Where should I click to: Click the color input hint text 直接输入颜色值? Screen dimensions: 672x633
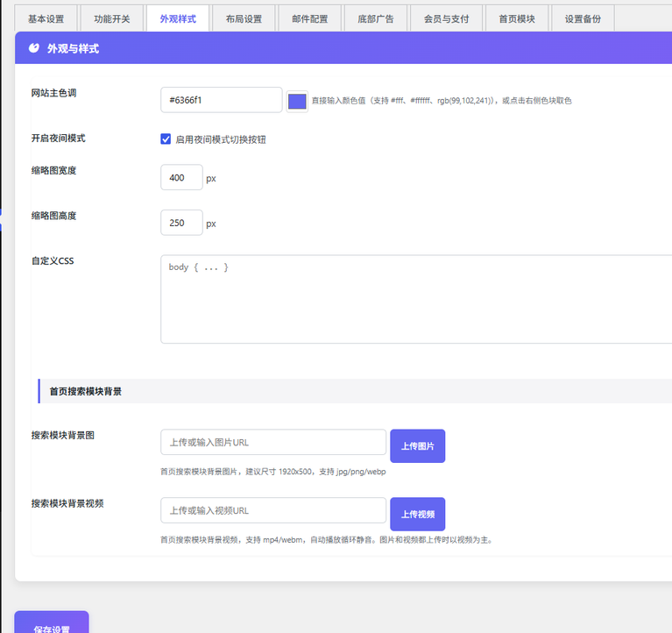(x=442, y=101)
